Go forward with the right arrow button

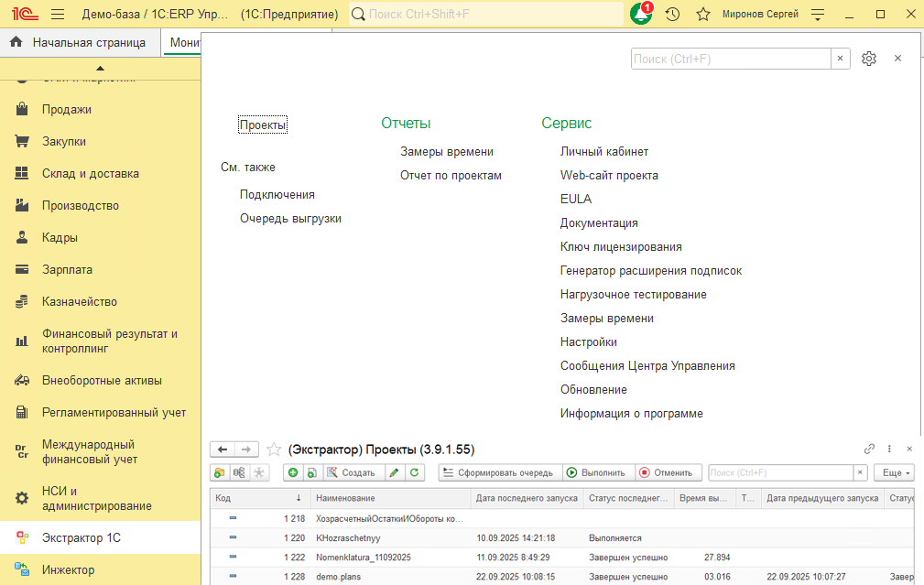[246, 450]
